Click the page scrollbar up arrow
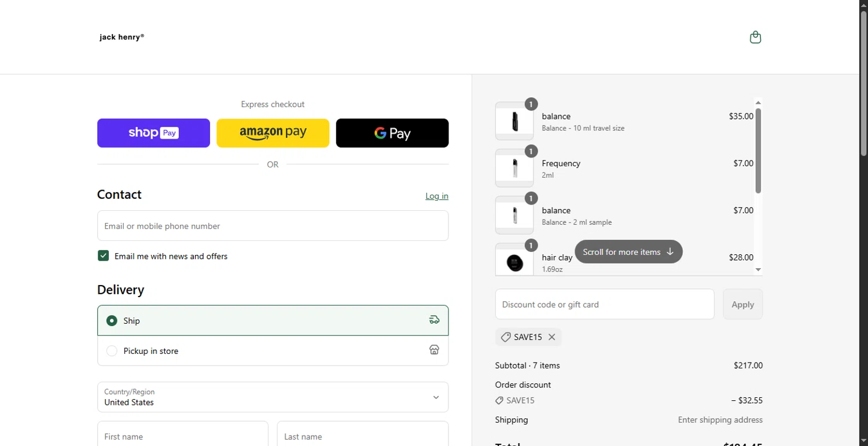 pyautogui.click(x=863, y=5)
